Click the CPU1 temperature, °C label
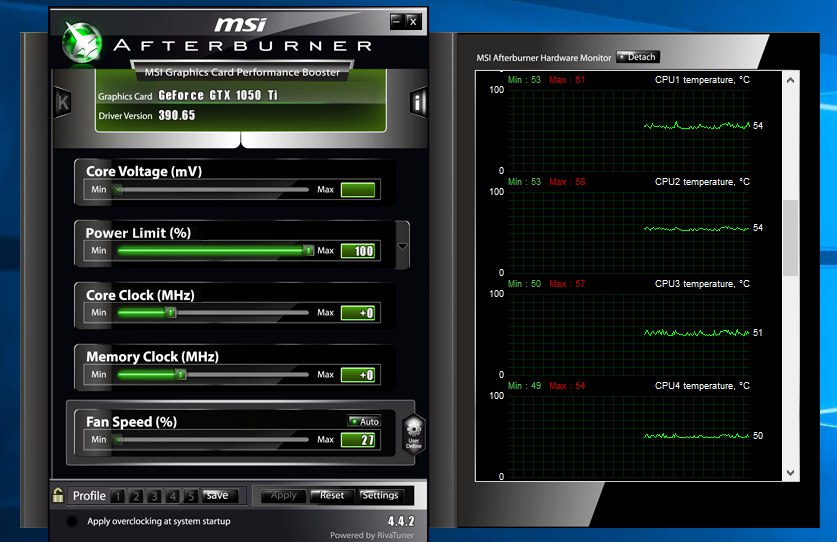837x542 pixels. [x=702, y=80]
